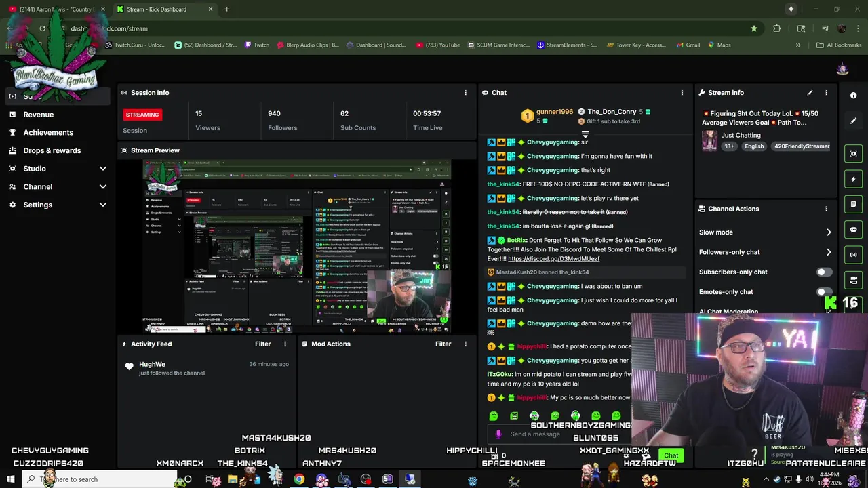Open Chat panel three-dot menu
The height and width of the screenshot is (488, 868).
click(682, 93)
